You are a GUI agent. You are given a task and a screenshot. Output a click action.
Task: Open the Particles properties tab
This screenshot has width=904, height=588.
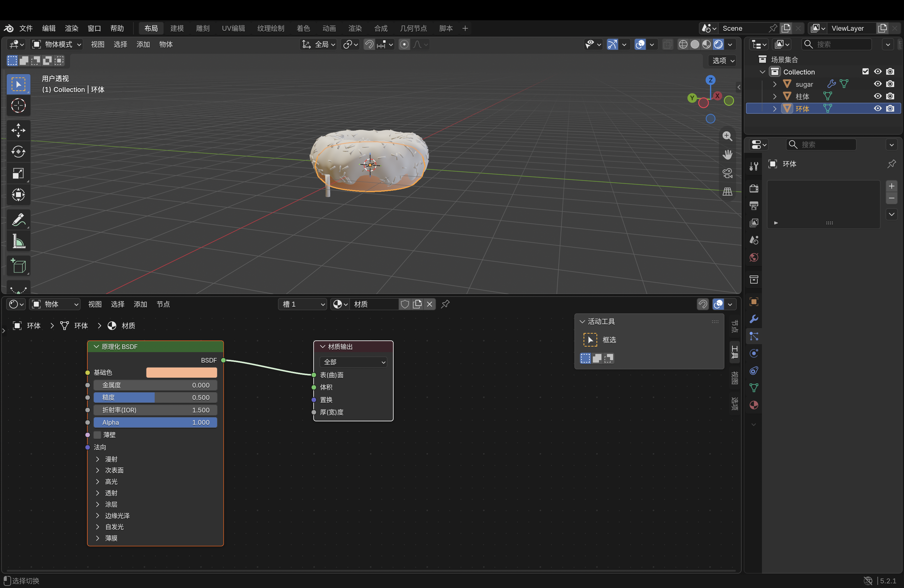(x=754, y=336)
